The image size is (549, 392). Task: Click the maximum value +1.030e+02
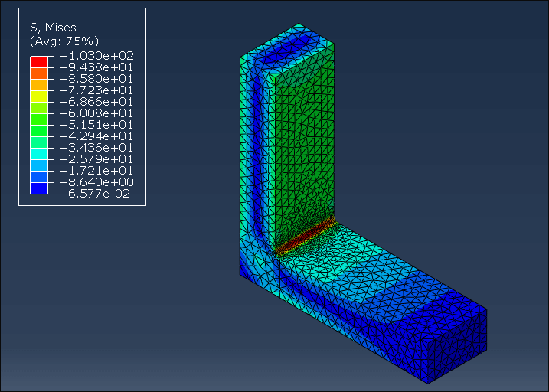(x=97, y=56)
